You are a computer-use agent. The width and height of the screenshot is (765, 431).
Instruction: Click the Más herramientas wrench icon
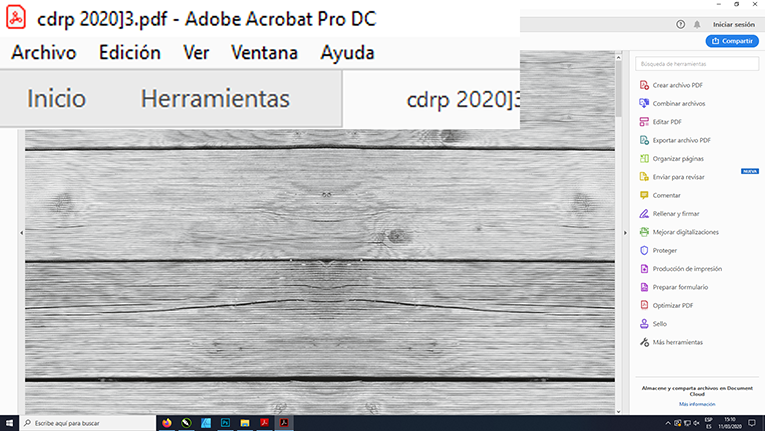pos(644,342)
